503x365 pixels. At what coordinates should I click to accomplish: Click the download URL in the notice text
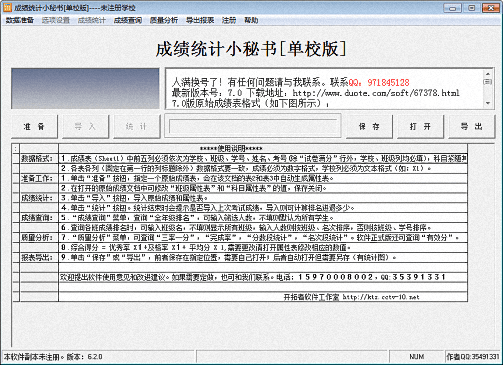pos(376,93)
